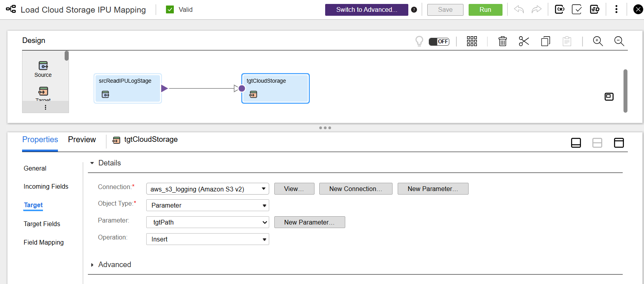Click the Save button
This screenshot has height=284, width=644.
click(x=445, y=10)
